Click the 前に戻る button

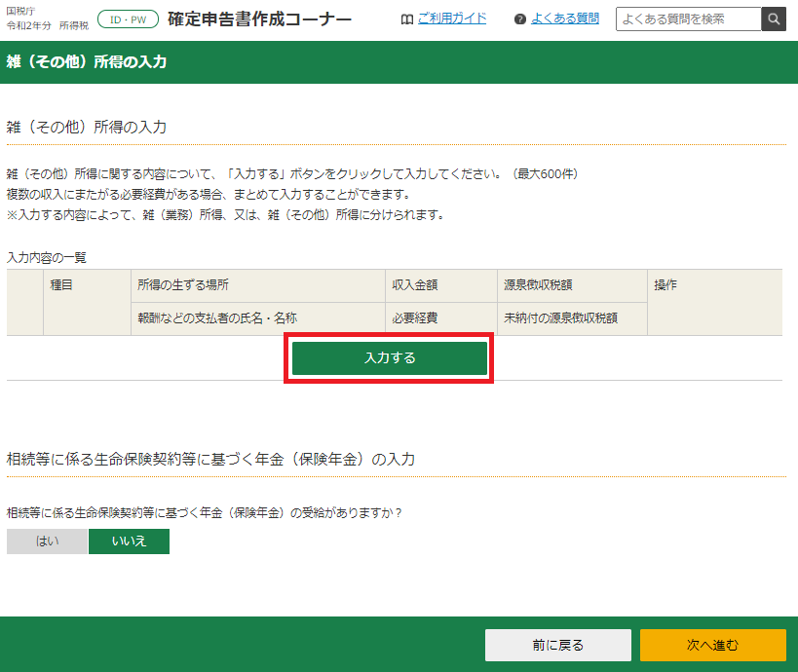(x=557, y=645)
